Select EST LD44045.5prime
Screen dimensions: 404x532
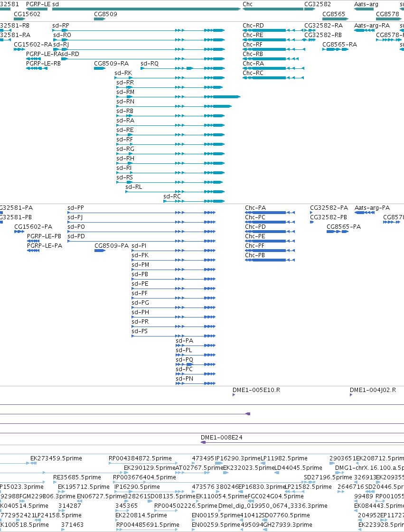click(298, 468)
